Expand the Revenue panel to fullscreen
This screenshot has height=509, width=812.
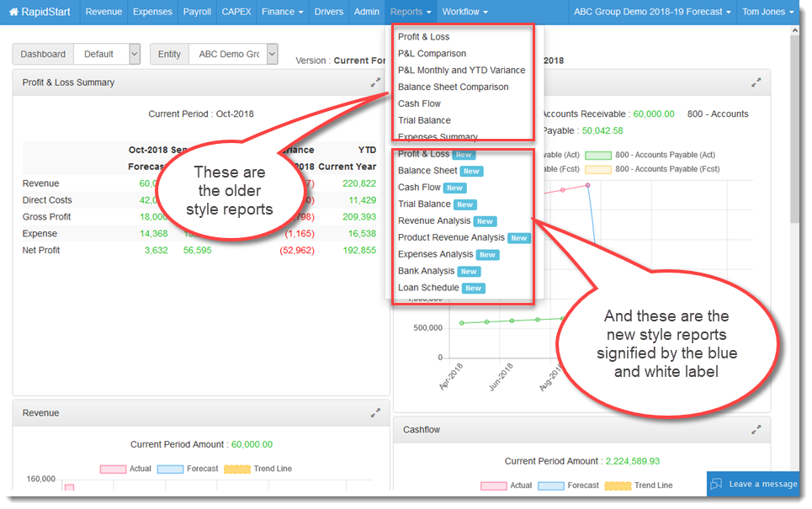pos(375,413)
